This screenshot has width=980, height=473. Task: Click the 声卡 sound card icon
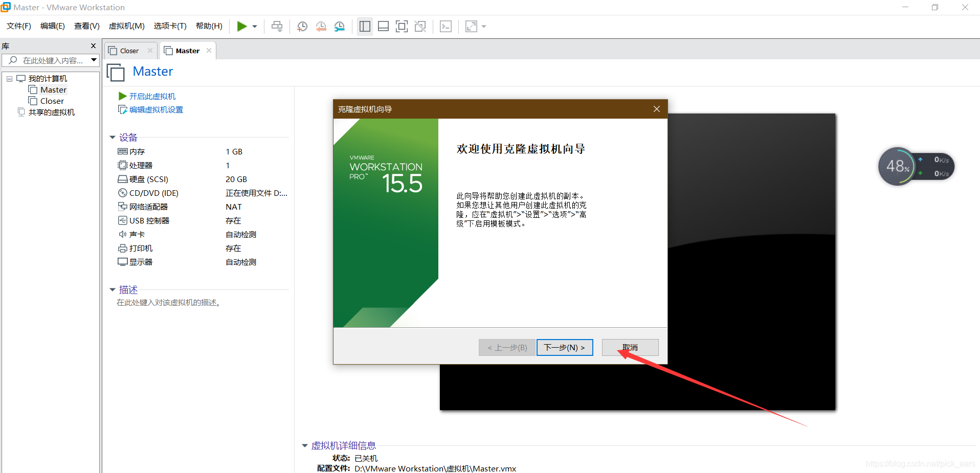click(123, 234)
